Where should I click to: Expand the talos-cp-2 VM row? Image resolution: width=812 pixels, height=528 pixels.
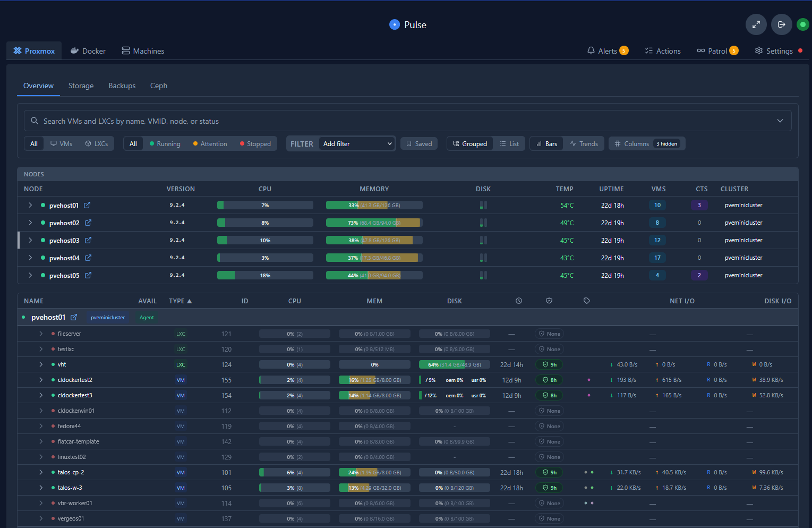coord(41,472)
